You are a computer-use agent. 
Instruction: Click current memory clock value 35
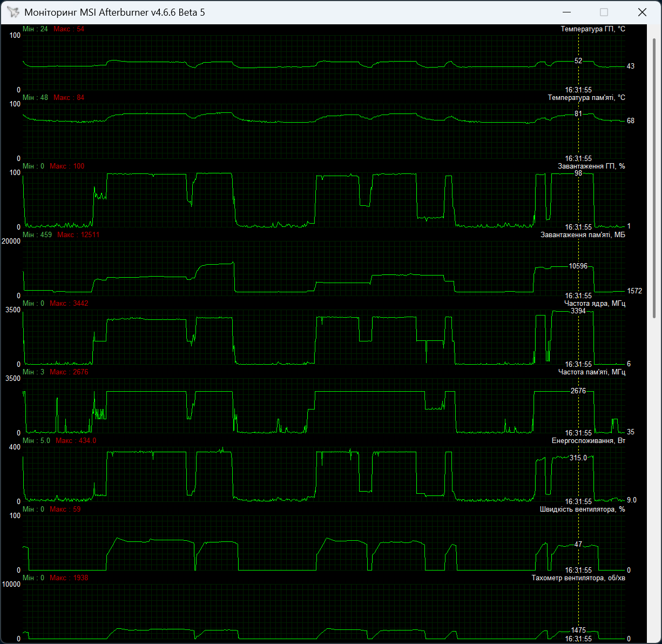631,432
